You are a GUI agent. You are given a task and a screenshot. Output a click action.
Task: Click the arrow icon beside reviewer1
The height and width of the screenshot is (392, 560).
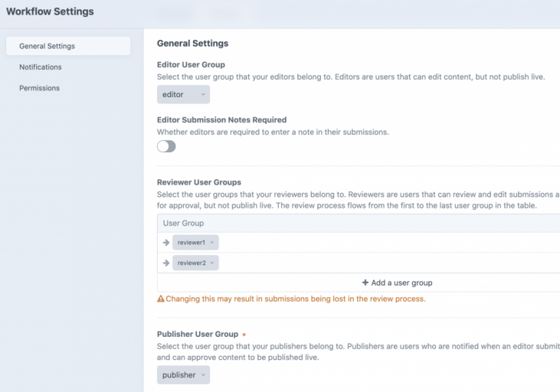coord(166,243)
